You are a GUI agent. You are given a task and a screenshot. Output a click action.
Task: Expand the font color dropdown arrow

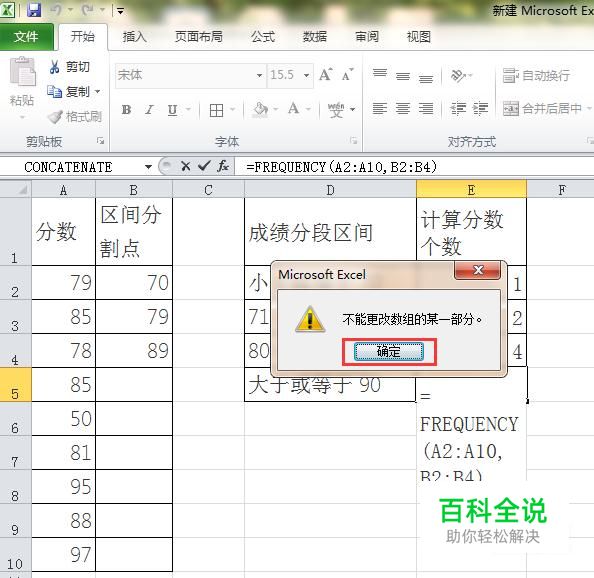coord(308,109)
